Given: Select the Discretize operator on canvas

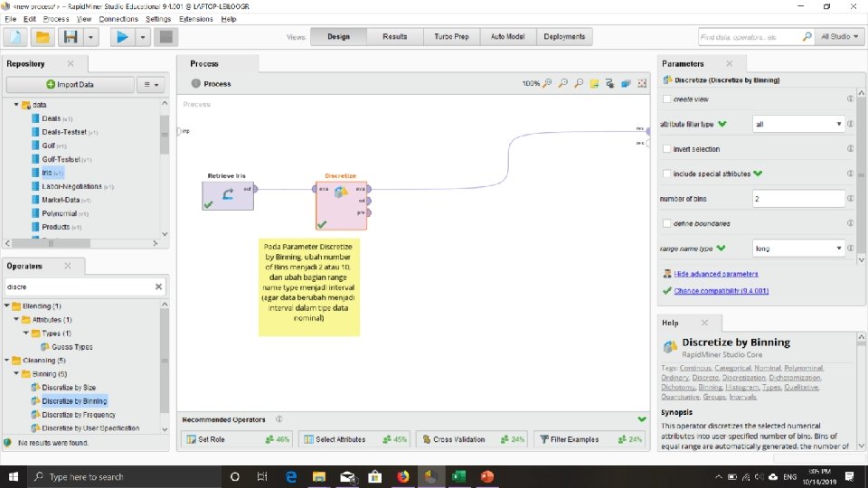Looking at the screenshot, I should click(x=341, y=205).
